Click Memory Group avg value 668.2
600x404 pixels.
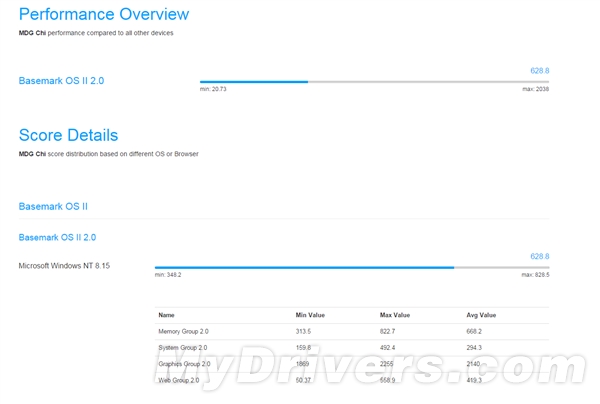point(474,331)
